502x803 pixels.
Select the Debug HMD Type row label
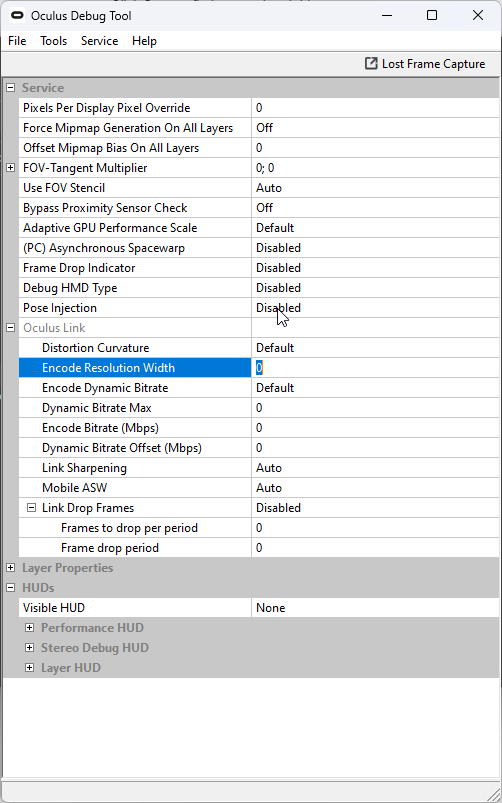coord(70,288)
